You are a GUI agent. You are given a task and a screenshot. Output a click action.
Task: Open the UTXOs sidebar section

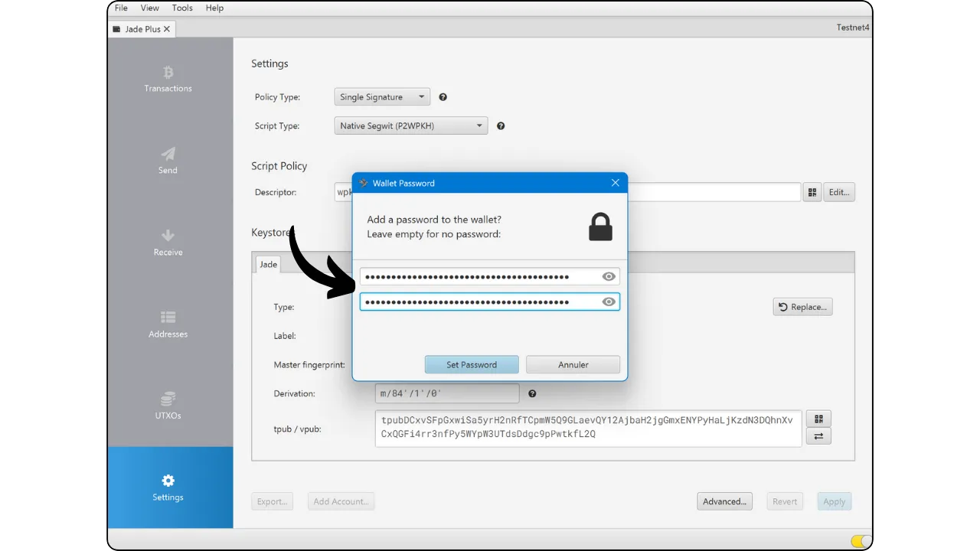point(168,406)
